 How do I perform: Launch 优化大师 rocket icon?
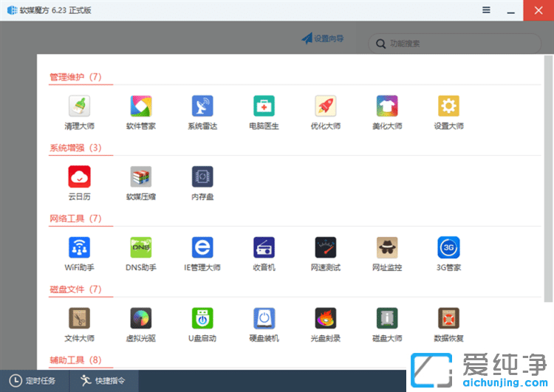(x=326, y=106)
